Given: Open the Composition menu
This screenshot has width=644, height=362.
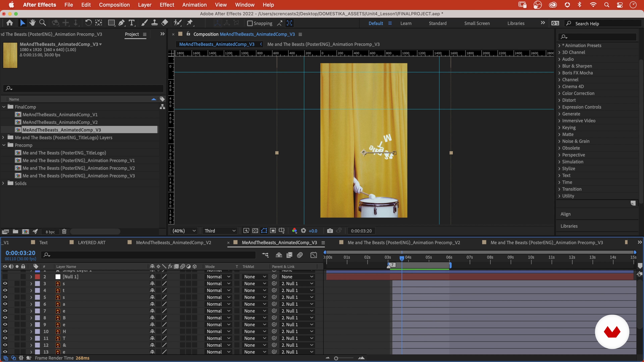Looking at the screenshot, I should [x=114, y=5].
